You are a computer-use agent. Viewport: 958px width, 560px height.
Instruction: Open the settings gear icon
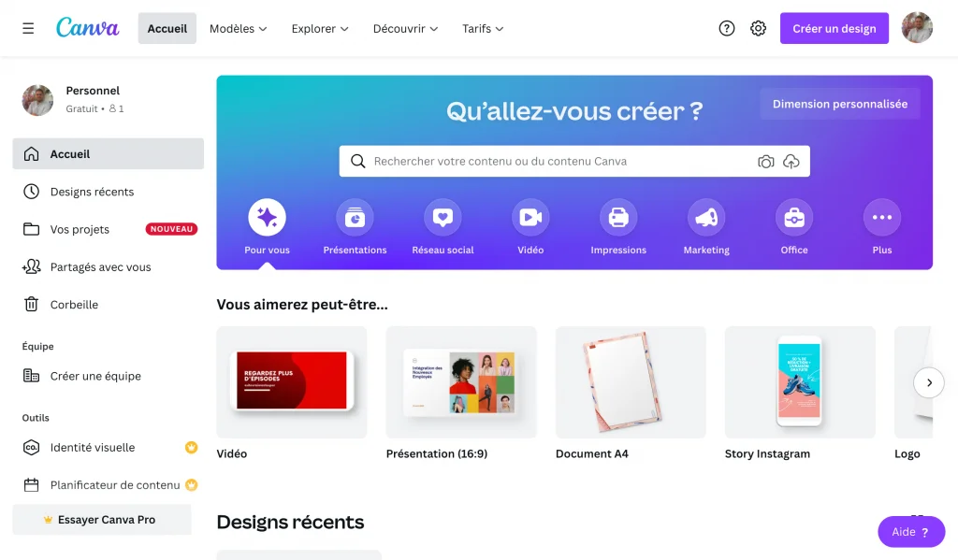(x=758, y=28)
